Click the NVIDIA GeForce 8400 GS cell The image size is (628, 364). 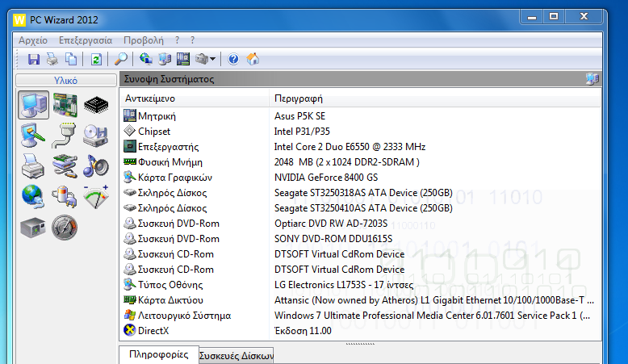pos(326,178)
